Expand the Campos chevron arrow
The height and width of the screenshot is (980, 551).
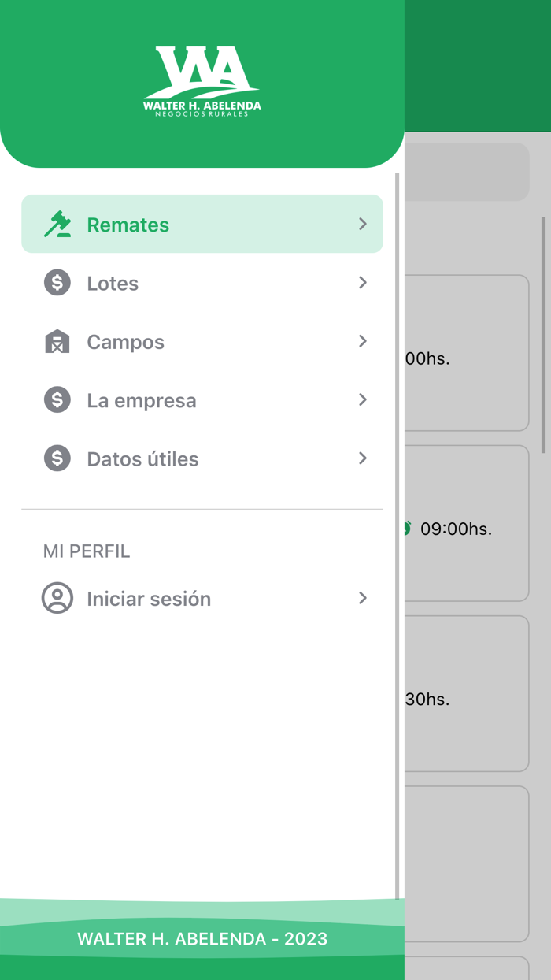[363, 341]
